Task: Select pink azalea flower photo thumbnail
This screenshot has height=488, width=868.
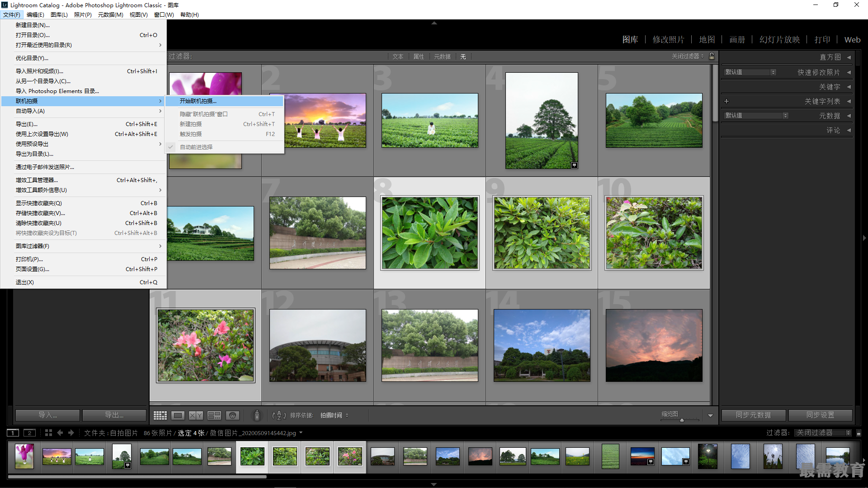Action: [206, 346]
